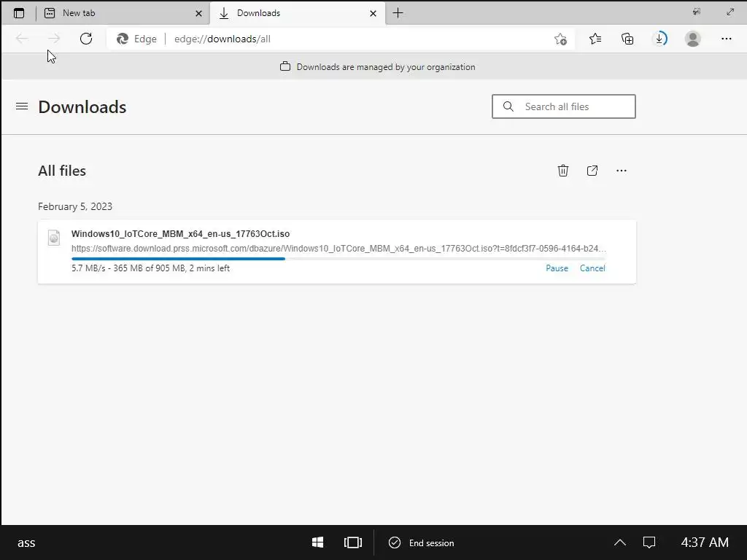The height and width of the screenshot is (560, 747).
Task: Open the user profile avatar
Action: (x=693, y=39)
